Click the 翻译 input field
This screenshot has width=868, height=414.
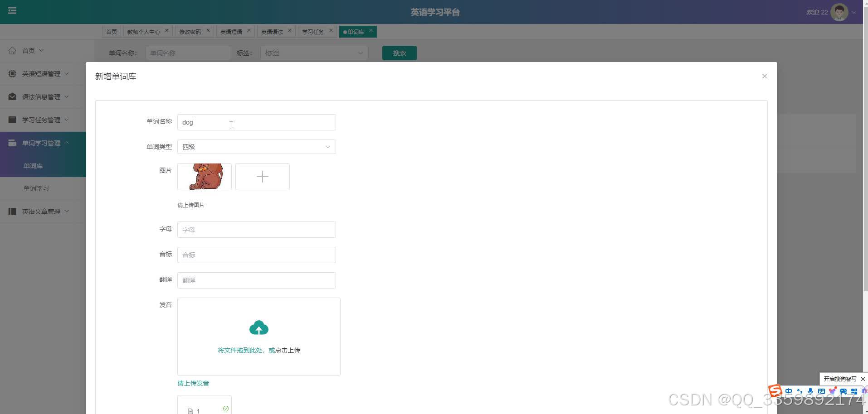pyautogui.click(x=257, y=280)
